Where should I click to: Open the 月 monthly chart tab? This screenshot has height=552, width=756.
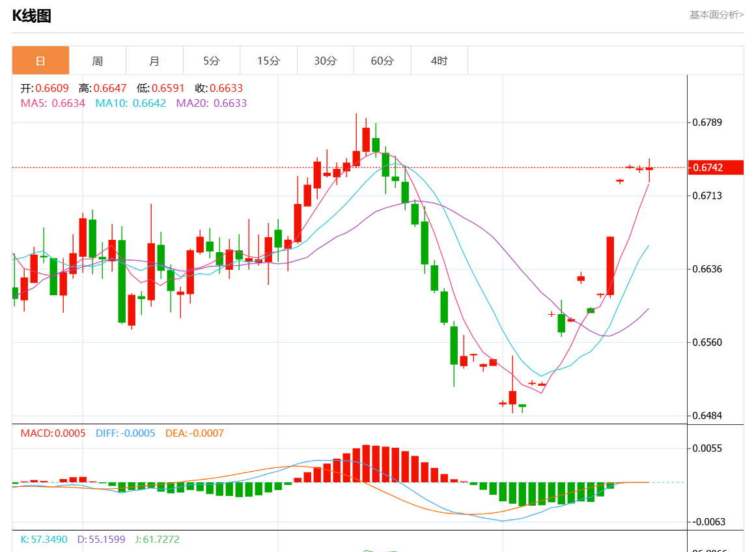pyautogui.click(x=154, y=61)
